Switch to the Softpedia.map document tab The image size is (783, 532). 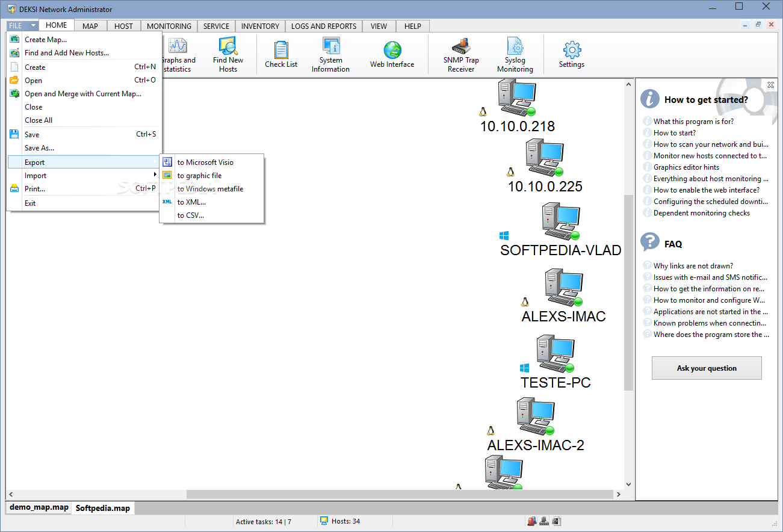(x=102, y=508)
